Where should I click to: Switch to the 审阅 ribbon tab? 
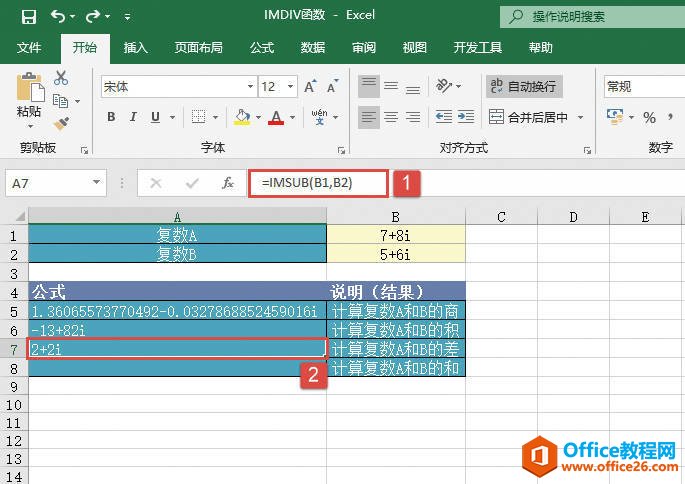point(364,47)
